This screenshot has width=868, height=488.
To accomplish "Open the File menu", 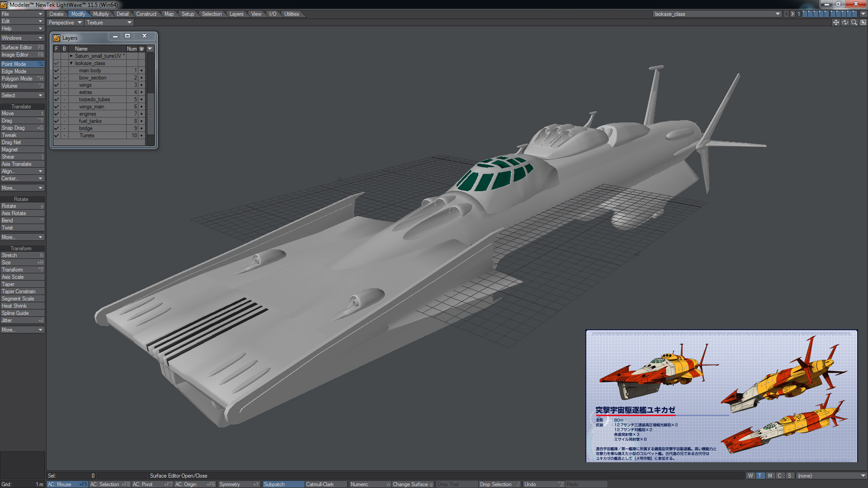I will click(22, 14).
